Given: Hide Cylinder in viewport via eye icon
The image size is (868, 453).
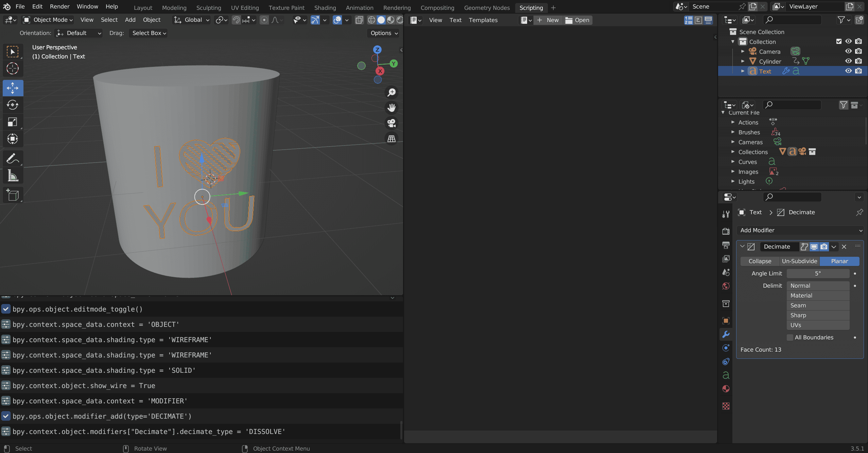Looking at the screenshot, I should [x=849, y=61].
